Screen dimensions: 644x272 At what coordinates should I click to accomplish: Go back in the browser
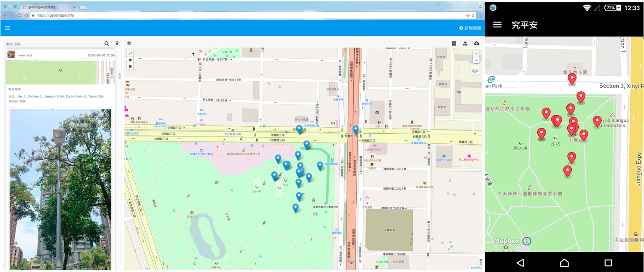(x=5, y=15)
